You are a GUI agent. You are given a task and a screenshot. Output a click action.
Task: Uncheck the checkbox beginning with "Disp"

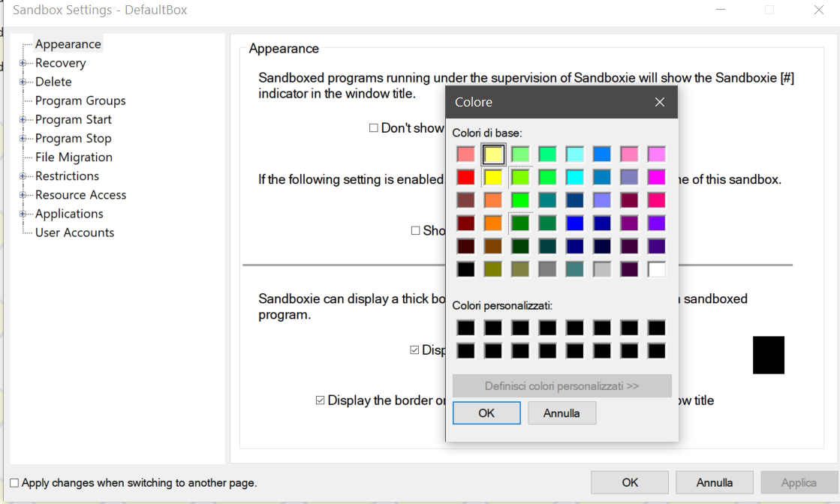click(414, 350)
